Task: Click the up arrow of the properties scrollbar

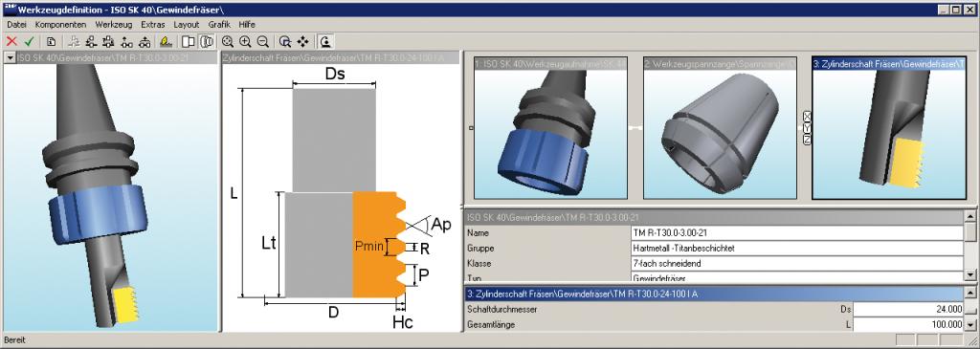Action: click(970, 216)
